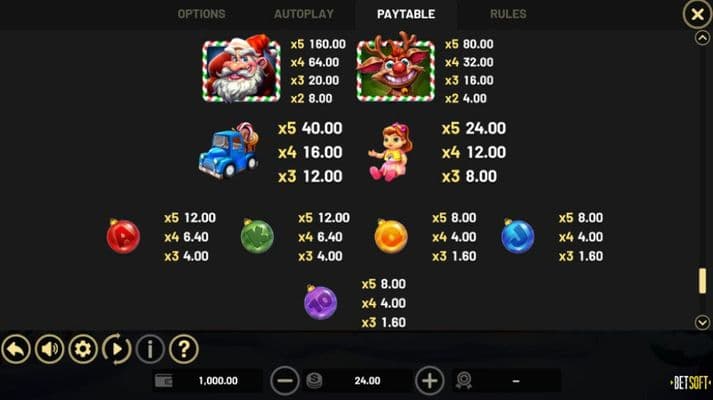The height and width of the screenshot is (400, 713).
Task: Open the info icon
Action: [150, 349]
